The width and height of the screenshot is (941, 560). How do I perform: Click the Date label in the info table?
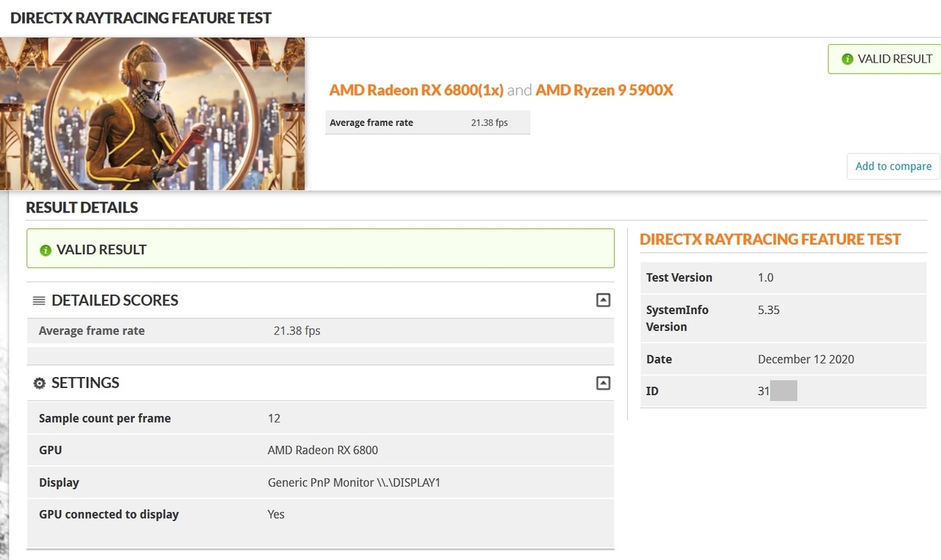pos(659,359)
